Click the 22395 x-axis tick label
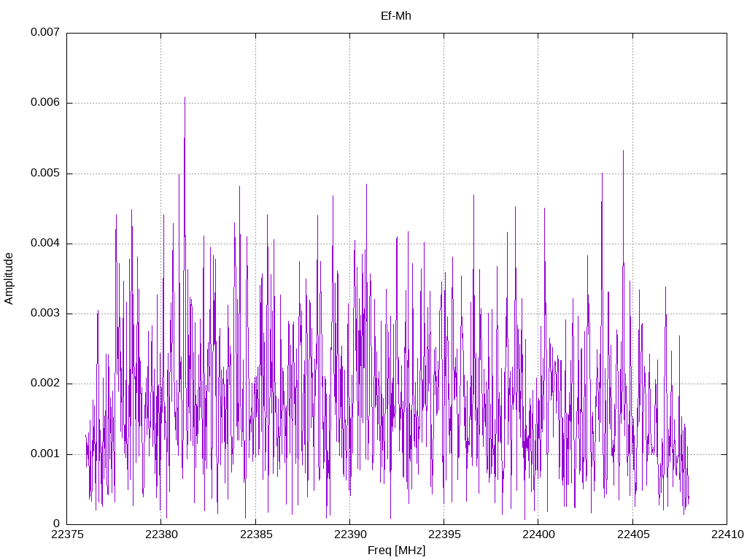747x560 pixels. [444, 535]
